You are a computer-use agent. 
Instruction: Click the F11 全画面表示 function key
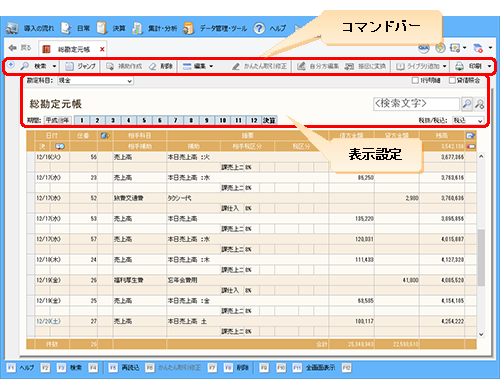tap(314, 368)
